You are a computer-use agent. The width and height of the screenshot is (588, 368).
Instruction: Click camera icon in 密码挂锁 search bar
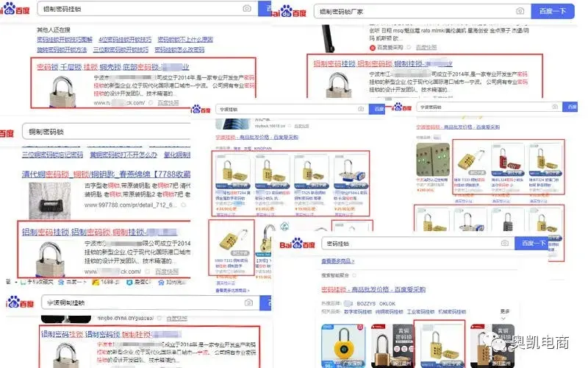point(505,243)
